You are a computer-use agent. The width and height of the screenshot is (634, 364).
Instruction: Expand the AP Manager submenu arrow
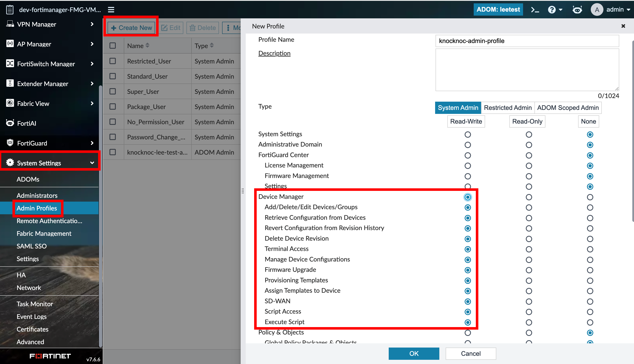(x=92, y=44)
